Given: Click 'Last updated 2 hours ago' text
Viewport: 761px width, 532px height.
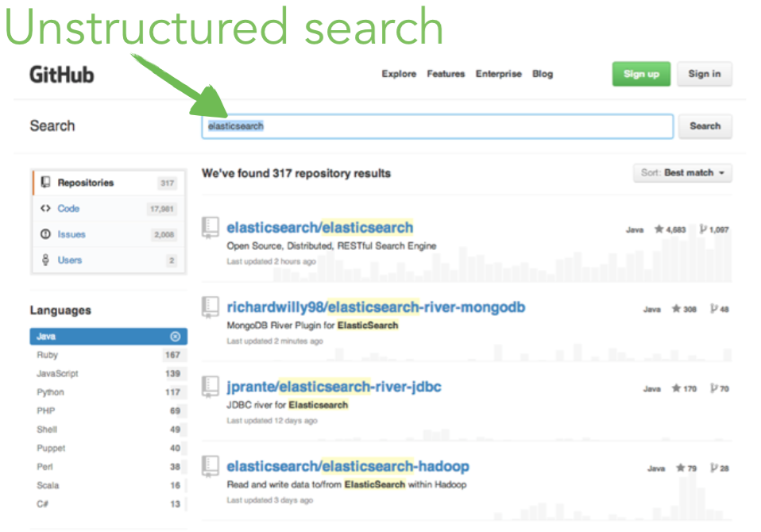Looking at the screenshot, I should pos(272,261).
